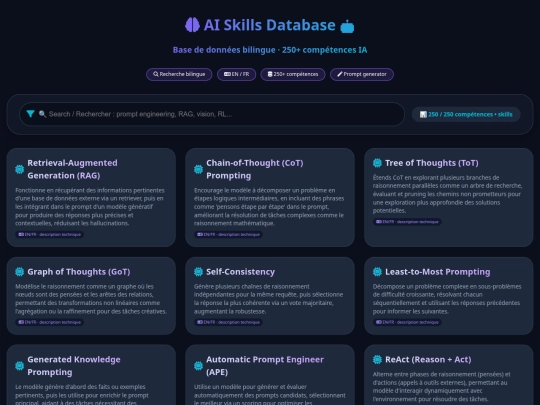Click the chip icon on Retrieval-Augmented Generation card
The height and width of the screenshot is (405, 540).
[20, 169]
